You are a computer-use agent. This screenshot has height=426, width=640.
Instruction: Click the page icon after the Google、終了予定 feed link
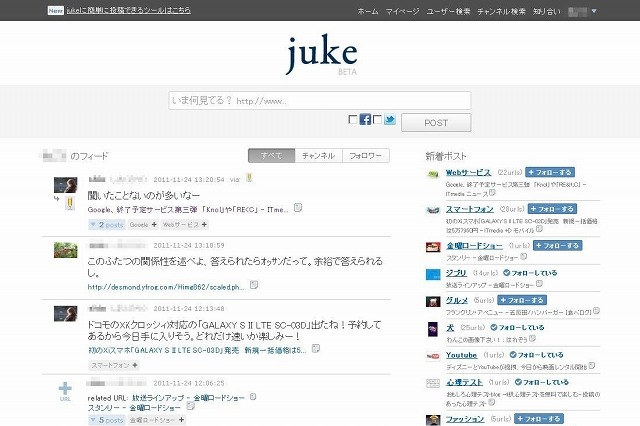click(x=298, y=208)
